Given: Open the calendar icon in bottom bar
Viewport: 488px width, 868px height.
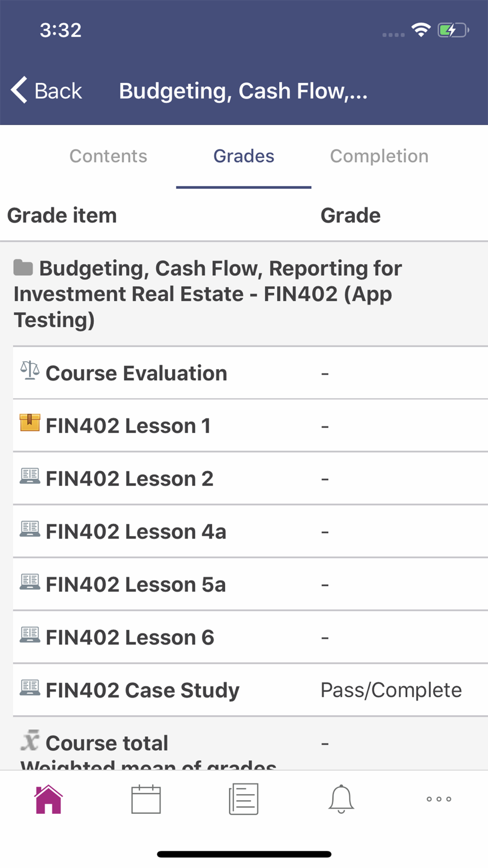Looking at the screenshot, I should click(x=146, y=799).
